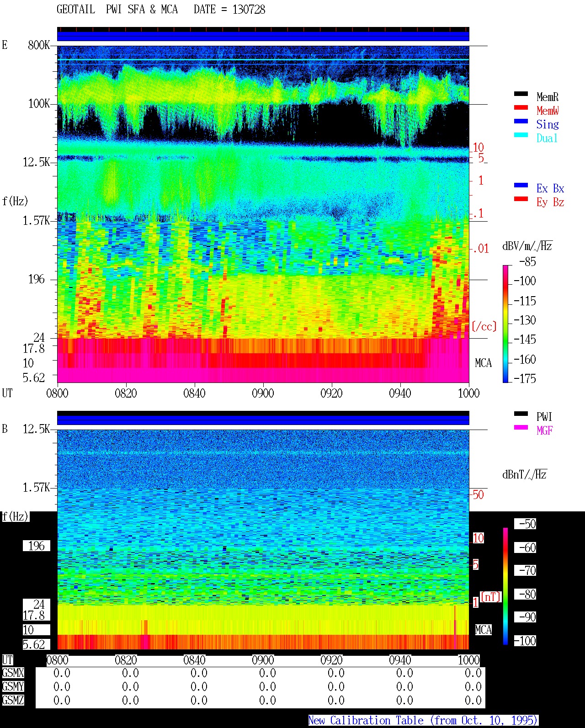The height and width of the screenshot is (728, 585).
Task: Click the '100K' frequency axis label
Action: point(39,104)
